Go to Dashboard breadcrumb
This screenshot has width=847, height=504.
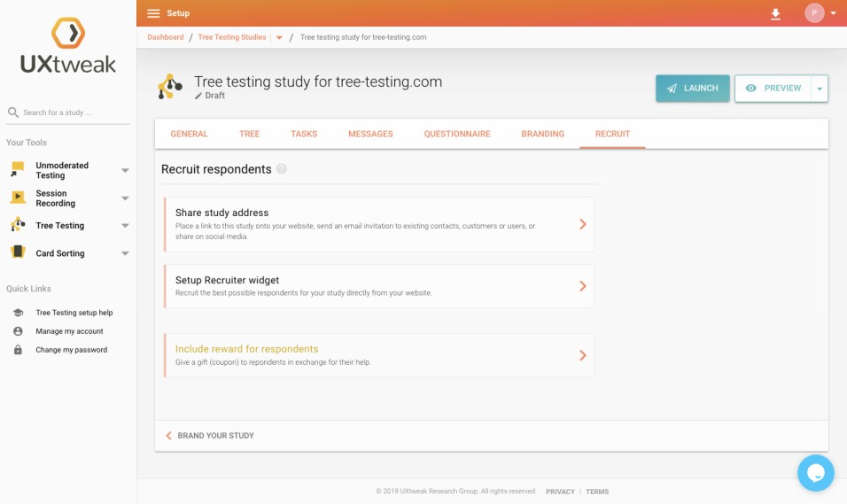pos(166,37)
